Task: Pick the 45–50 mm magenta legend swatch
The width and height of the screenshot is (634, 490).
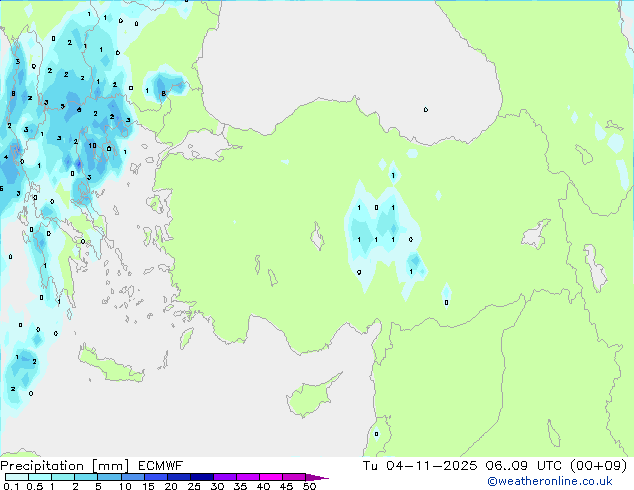Action: coord(297,477)
